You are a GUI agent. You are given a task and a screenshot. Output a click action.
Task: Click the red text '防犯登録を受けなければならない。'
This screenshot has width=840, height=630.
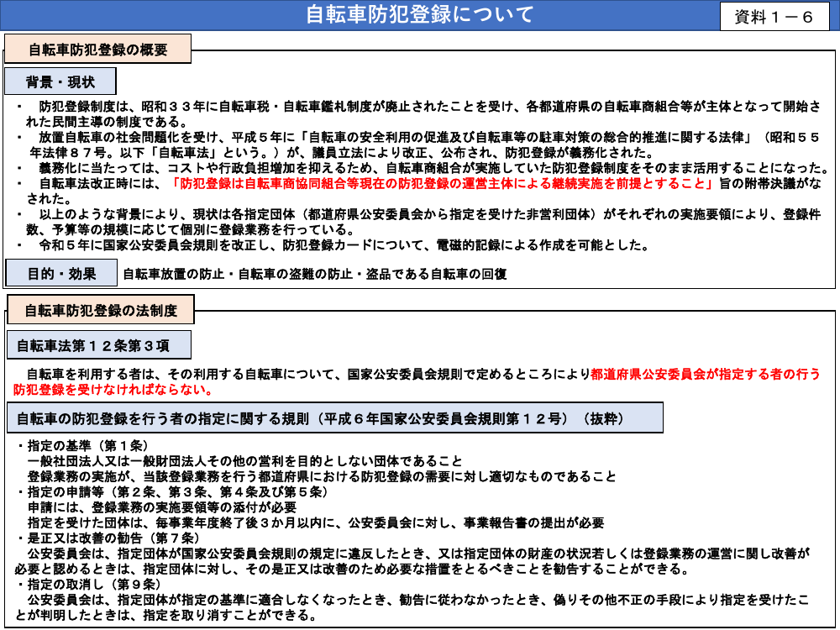point(113,390)
